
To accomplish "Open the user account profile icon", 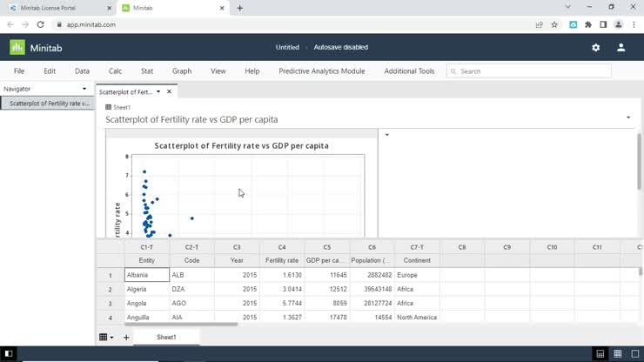I will (x=621, y=48).
